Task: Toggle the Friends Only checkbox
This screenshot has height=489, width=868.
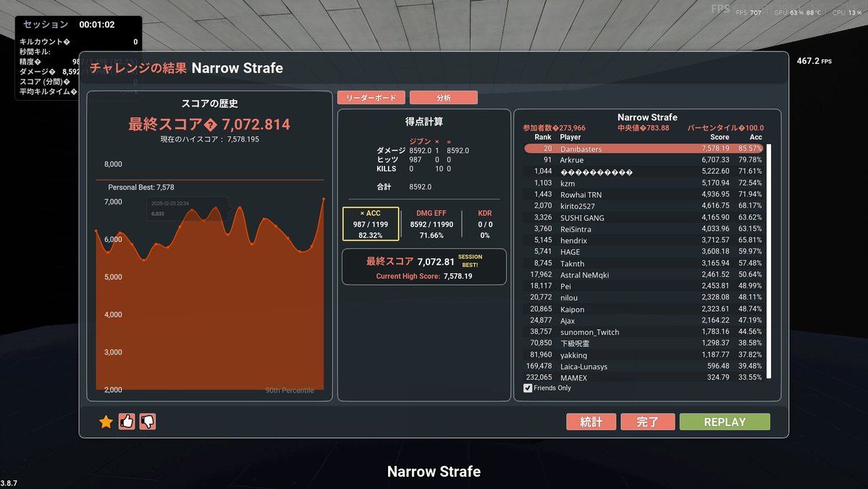Action: (528, 388)
